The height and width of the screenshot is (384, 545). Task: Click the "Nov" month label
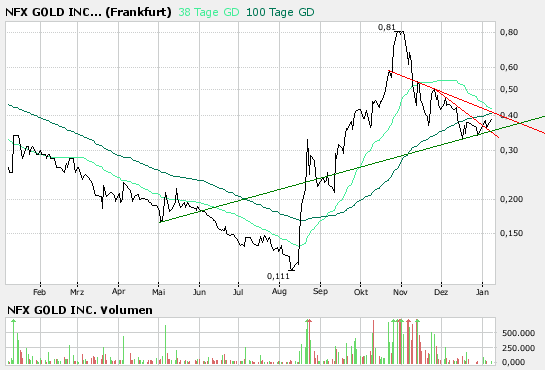[x=400, y=292]
